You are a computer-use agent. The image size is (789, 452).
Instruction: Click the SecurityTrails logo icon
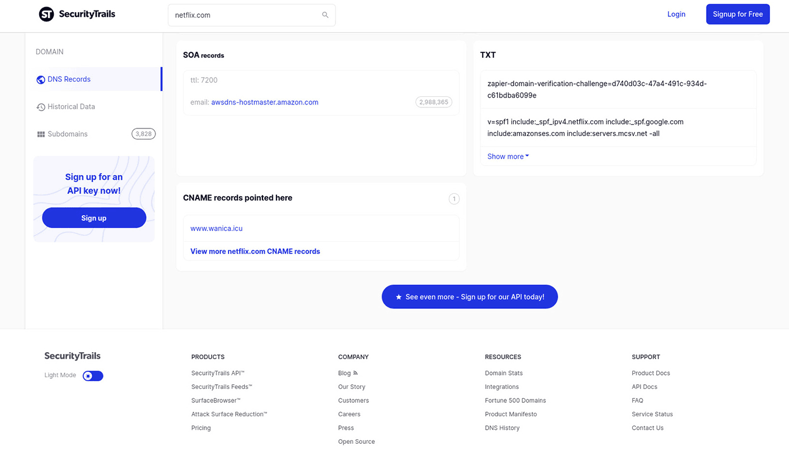click(46, 14)
